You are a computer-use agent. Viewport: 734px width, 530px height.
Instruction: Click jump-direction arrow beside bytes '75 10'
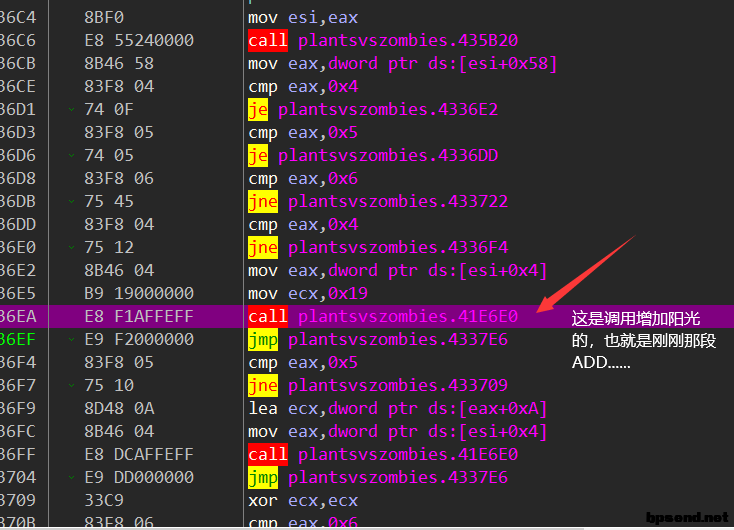72,385
